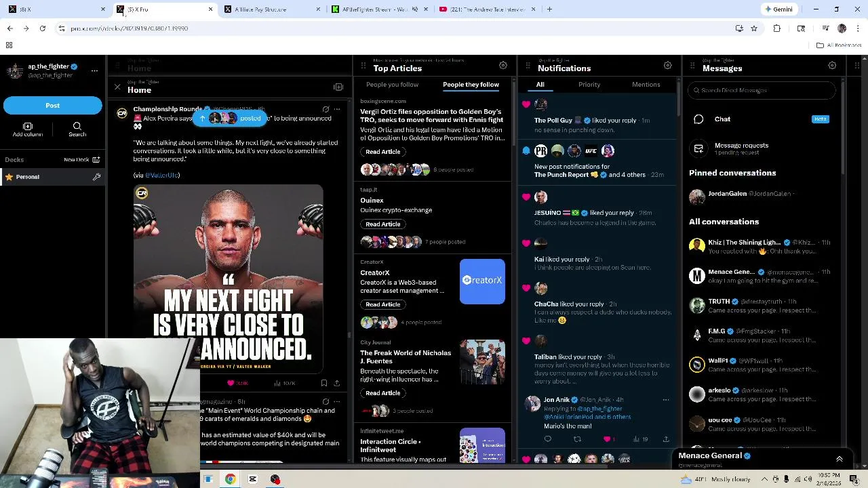Open Top Articles column settings gear
This screenshot has height=488, width=868.
click(x=503, y=65)
